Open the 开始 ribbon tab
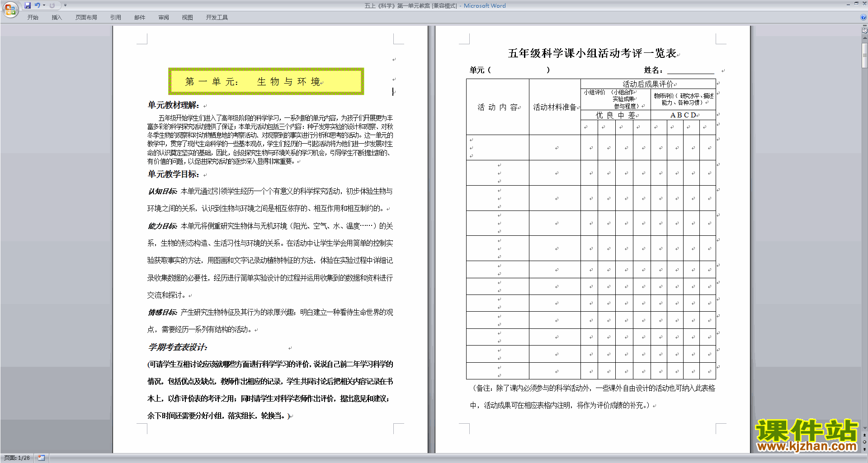 pyautogui.click(x=33, y=18)
